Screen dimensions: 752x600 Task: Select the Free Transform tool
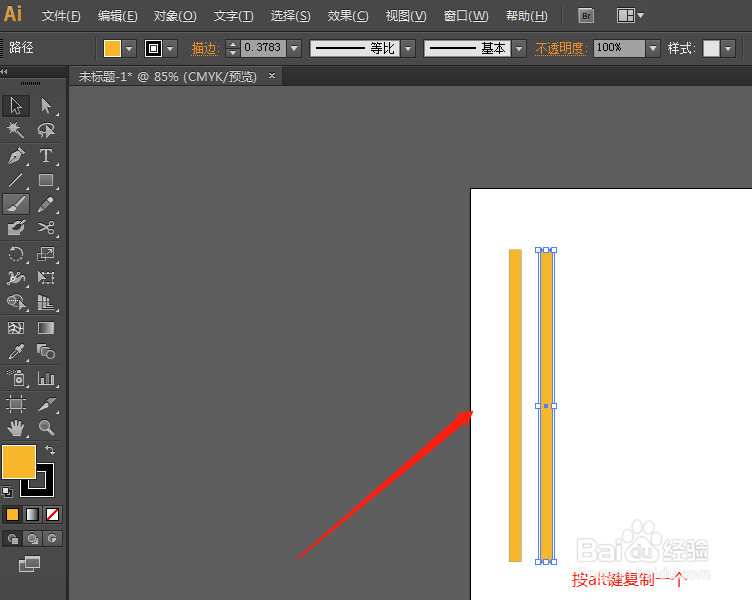(x=46, y=278)
